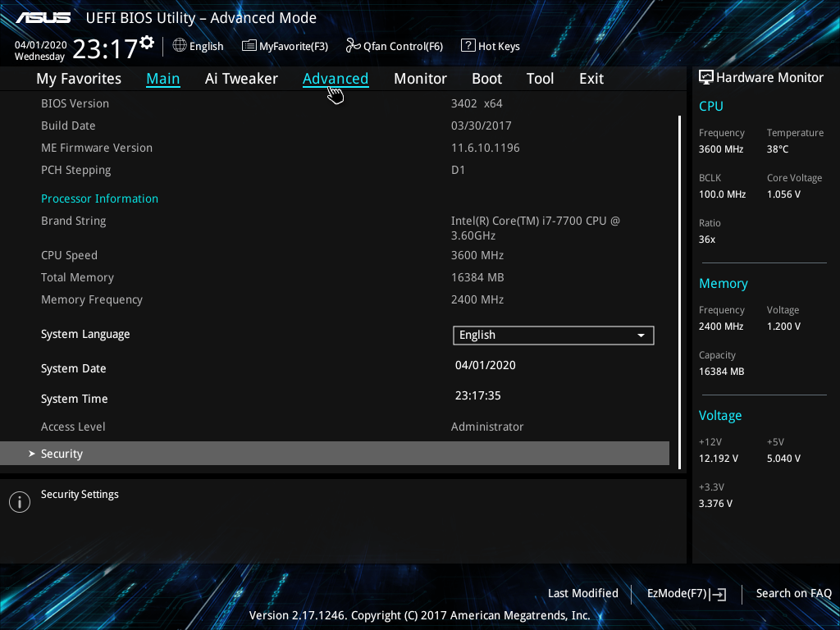Viewport: 840px width, 630px height.
Task: Click the 38°C temperature reading
Action: 778,149
